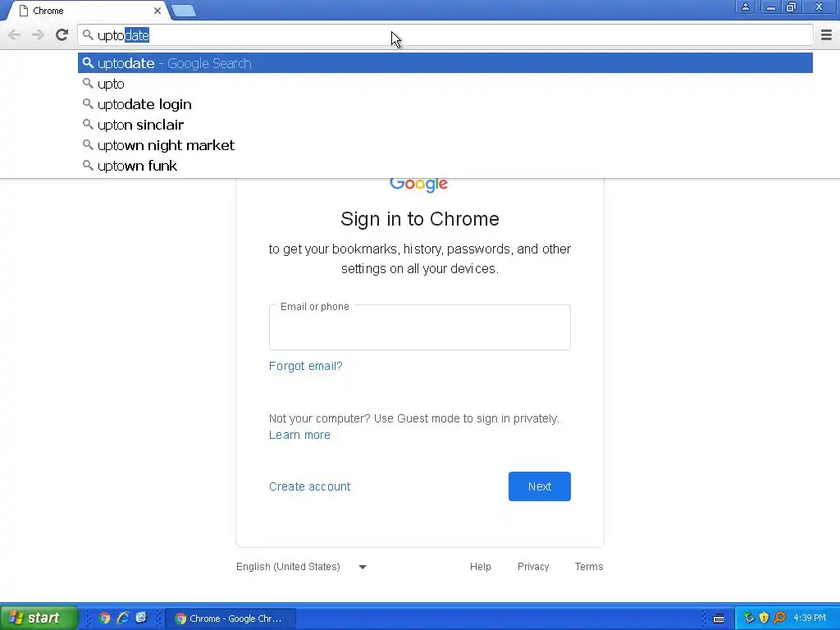
Task: Open the English (United States) language dropdown
Action: click(x=302, y=567)
